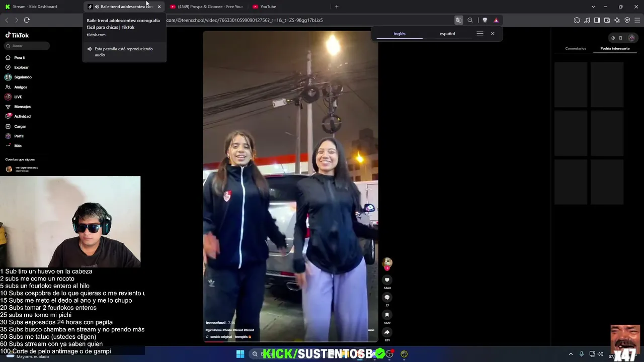Expand the video caption with más

[371, 330]
